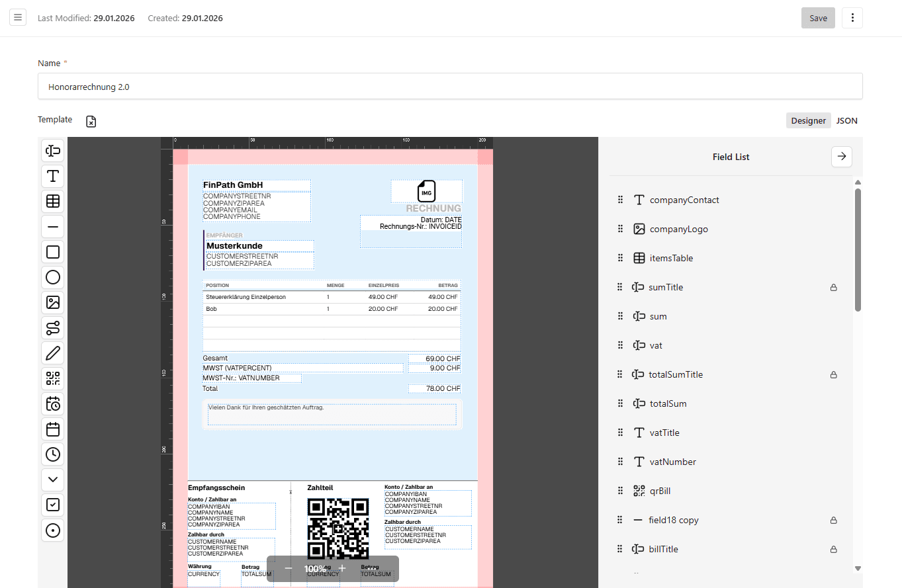Open the hamburger menu at top left

[17, 17]
